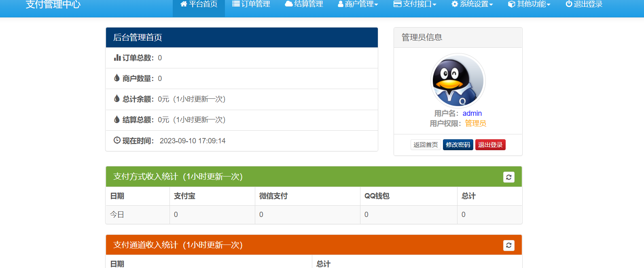Screen dimensions: 644x268
Task: Open 订单管理 from the top navigation
Action: [251, 4]
